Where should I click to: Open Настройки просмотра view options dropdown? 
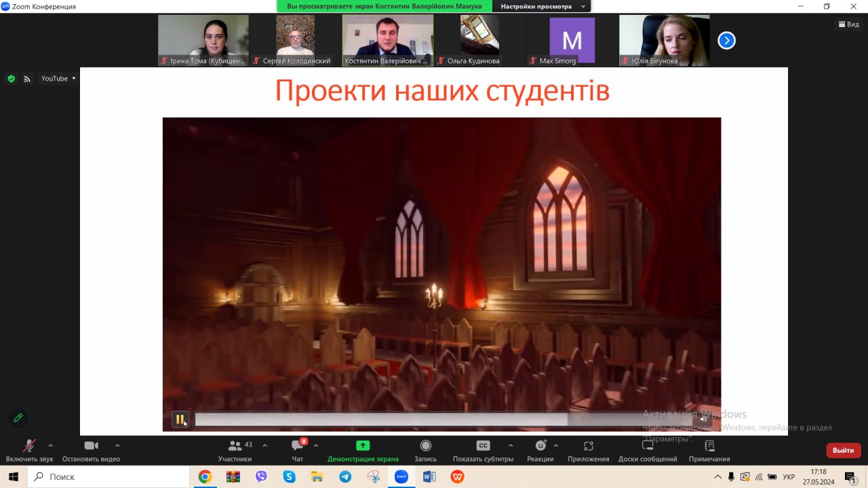pyautogui.click(x=542, y=6)
